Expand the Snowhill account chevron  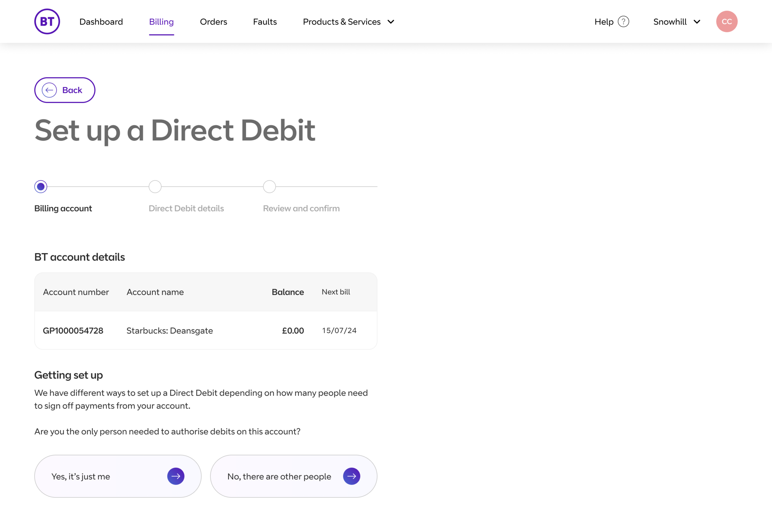[x=697, y=22]
